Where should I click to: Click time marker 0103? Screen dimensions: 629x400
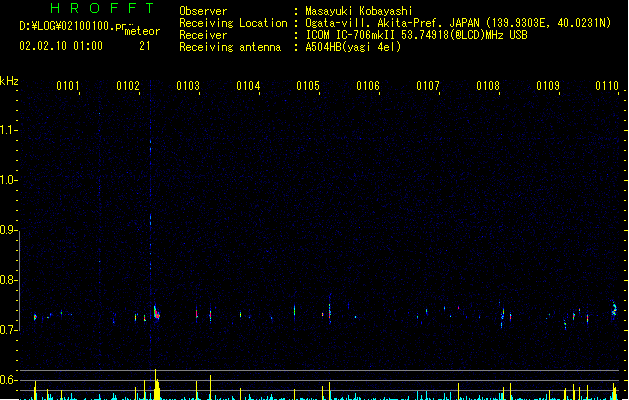click(x=188, y=86)
